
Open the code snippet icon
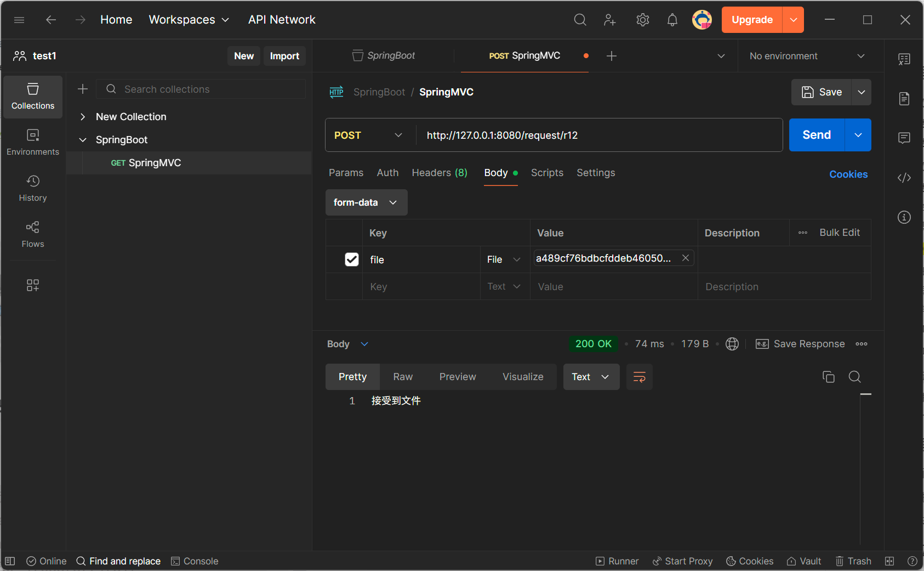point(904,178)
